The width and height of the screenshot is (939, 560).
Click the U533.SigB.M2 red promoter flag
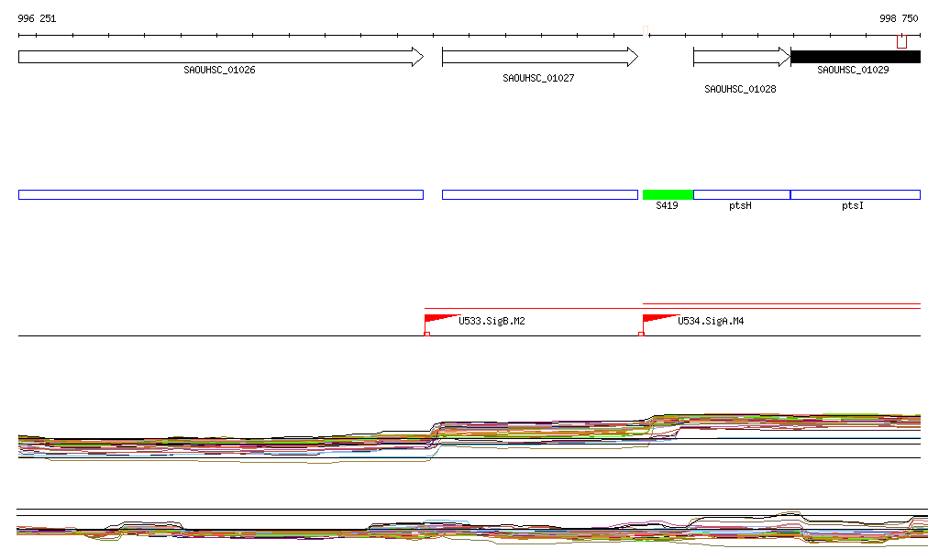pos(441,320)
